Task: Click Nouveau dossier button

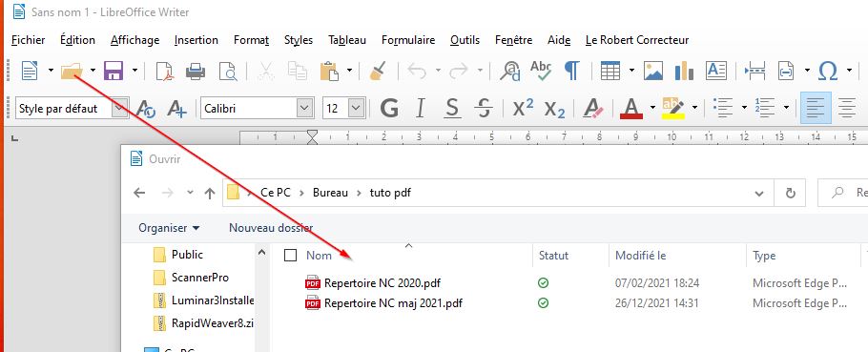Action: 271,227
